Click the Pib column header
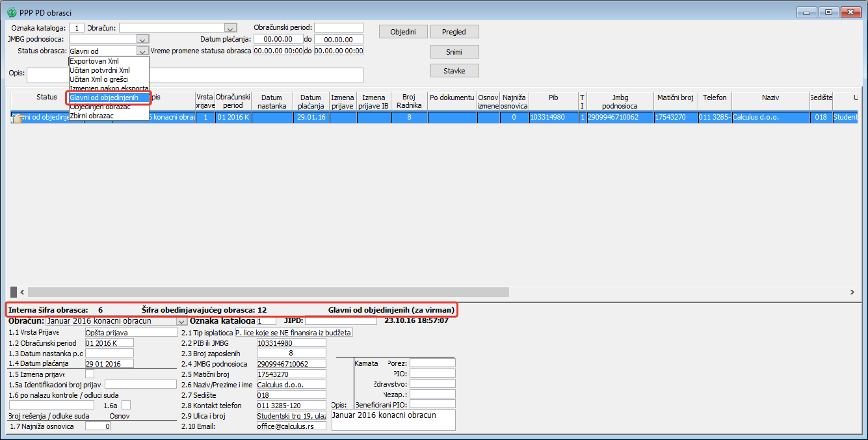This screenshot has width=868, height=440. (x=553, y=97)
